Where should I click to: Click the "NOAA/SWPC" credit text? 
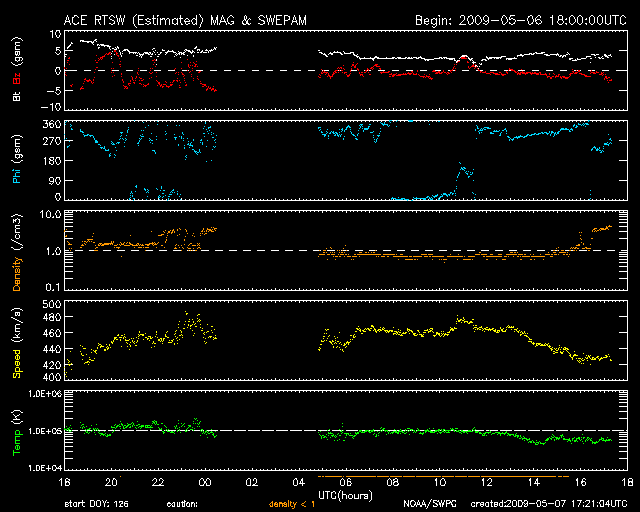click(429, 504)
